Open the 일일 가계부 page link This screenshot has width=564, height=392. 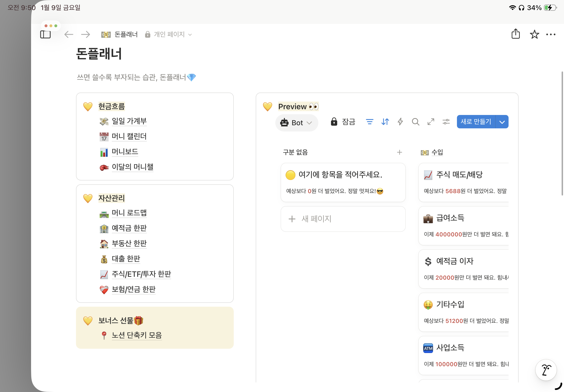129,121
